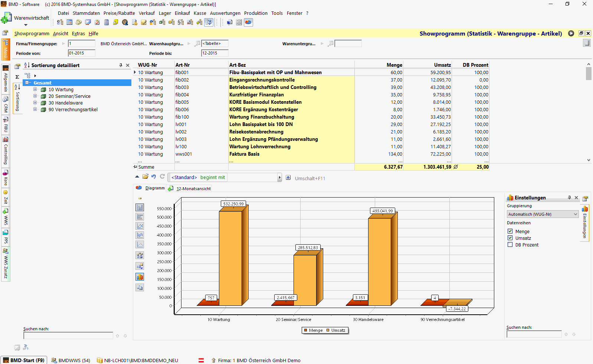This screenshot has height=364, width=593.
Task: Expand the 30 Handelsware tree node
Action: [35, 103]
